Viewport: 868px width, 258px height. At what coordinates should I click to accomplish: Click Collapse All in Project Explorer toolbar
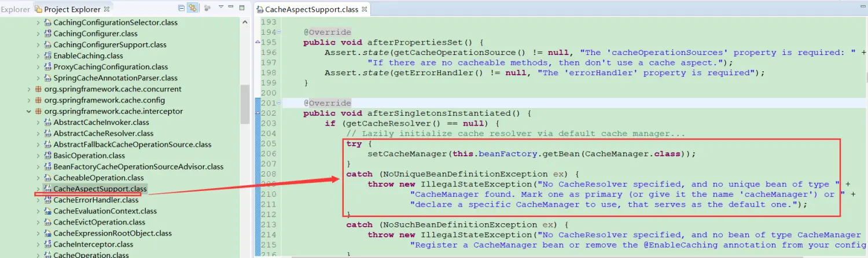pos(182,8)
